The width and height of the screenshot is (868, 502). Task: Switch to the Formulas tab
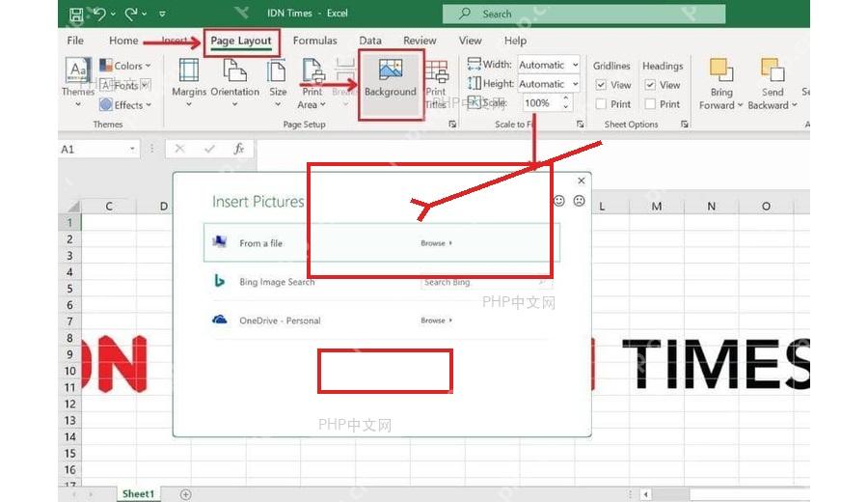pos(314,41)
